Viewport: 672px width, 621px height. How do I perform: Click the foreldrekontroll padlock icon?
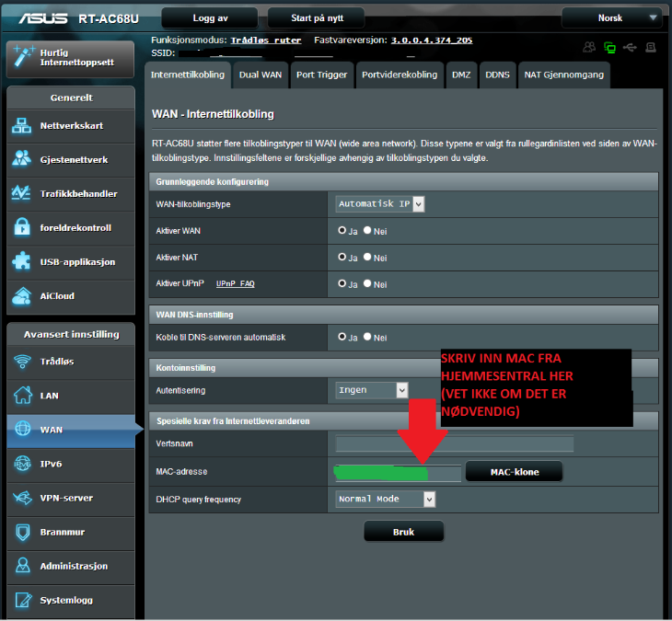(22, 227)
